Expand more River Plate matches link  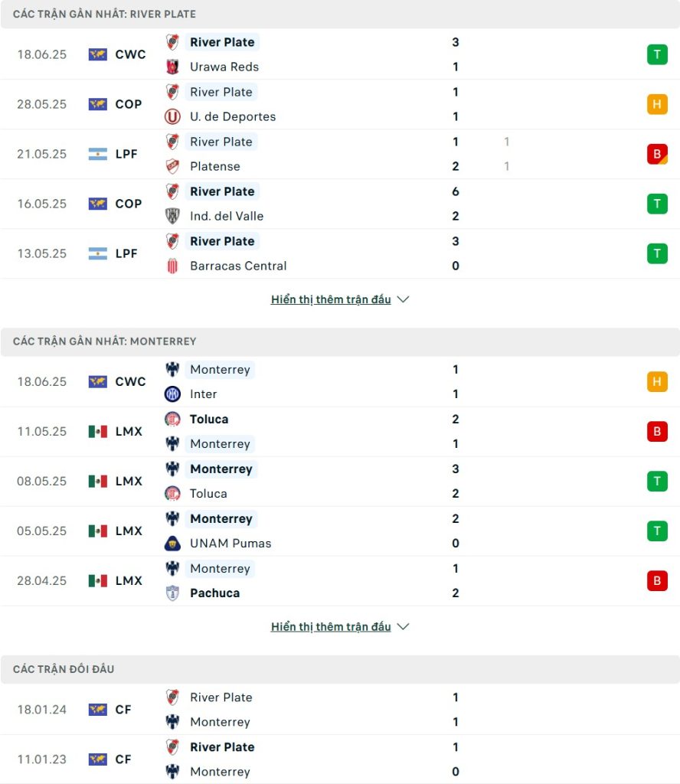(331, 299)
